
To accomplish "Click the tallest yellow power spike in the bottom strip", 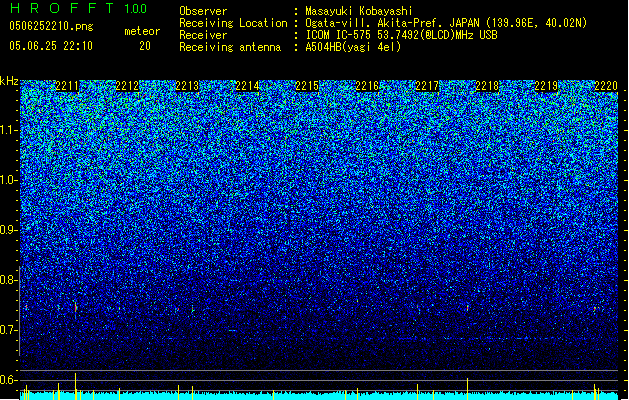I will click(x=75, y=386).
